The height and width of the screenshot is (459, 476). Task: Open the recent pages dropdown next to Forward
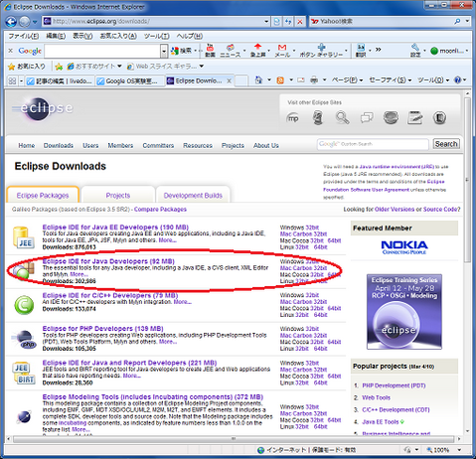coord(35,22)
